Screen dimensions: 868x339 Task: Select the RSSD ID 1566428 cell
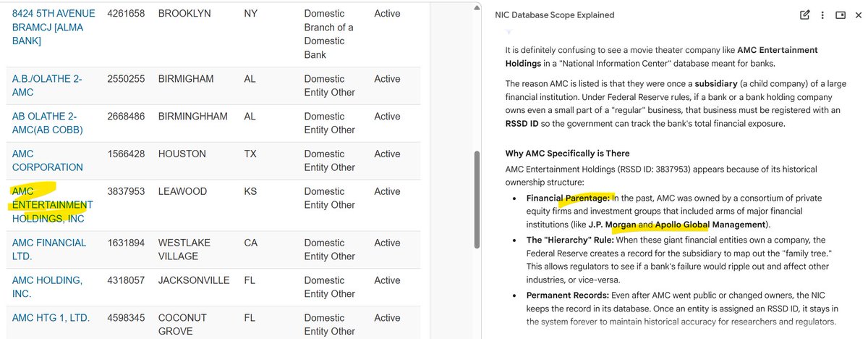[126, 154]
